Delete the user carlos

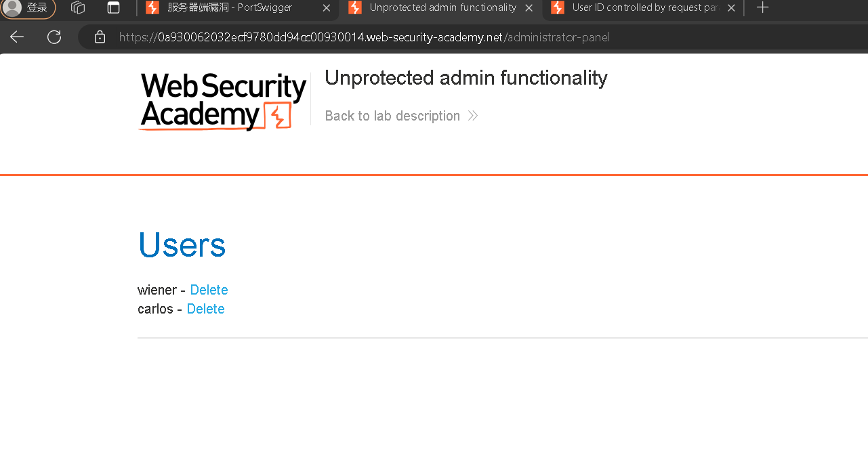pyautogui.click(x=205, y=309)
